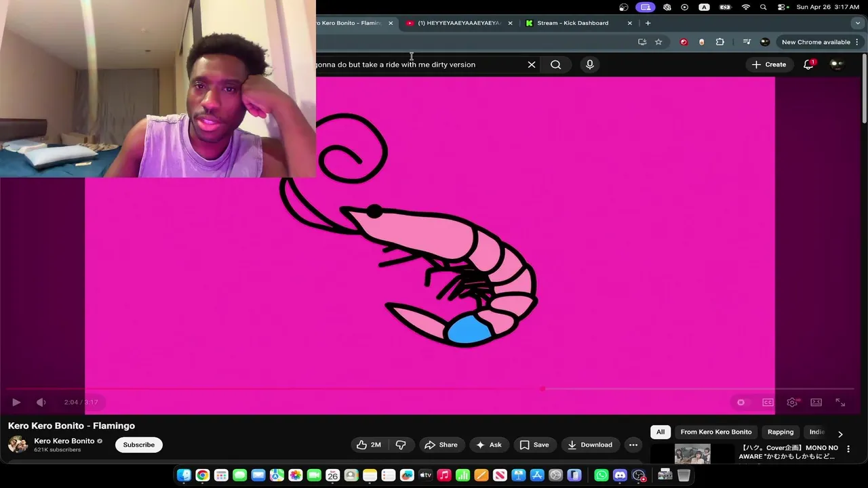The height and width of the screenshot is (488, 868).
Task: Enter fullscreen on the video player
Action: click(x=840, y=402)
